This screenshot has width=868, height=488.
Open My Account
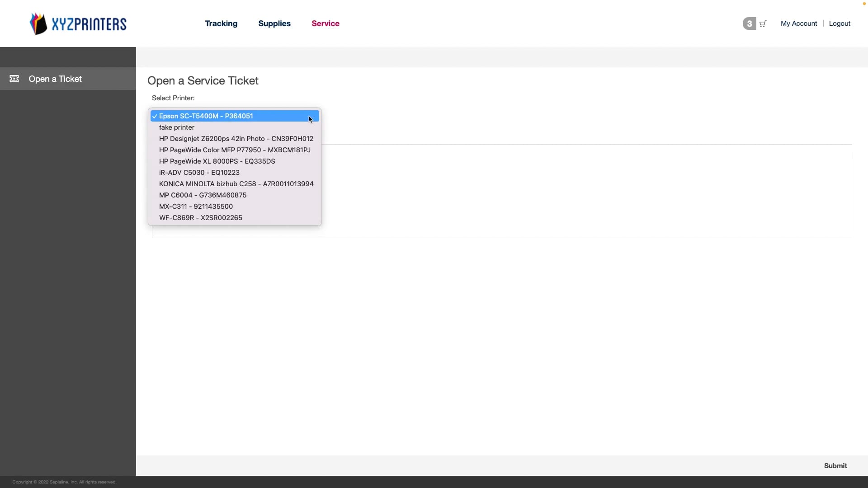point(798,23)
